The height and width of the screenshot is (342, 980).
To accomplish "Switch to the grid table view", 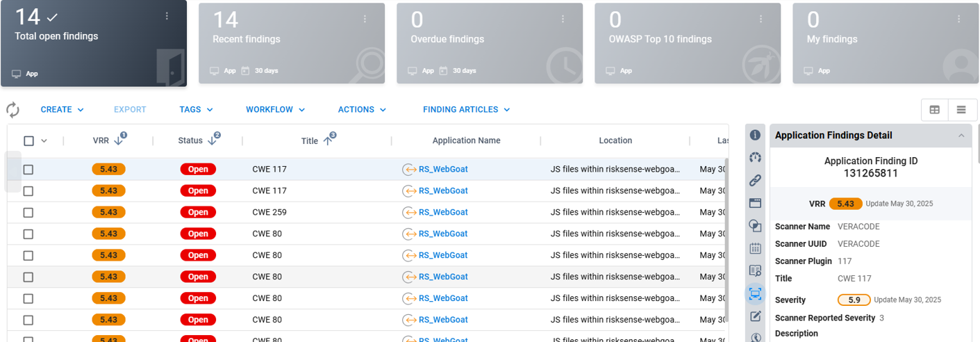I will 935,110.
